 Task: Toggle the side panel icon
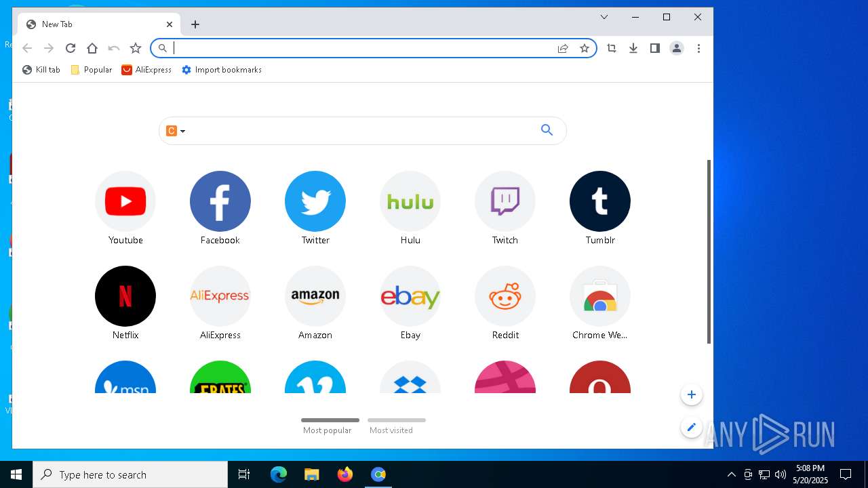[655, 48]
